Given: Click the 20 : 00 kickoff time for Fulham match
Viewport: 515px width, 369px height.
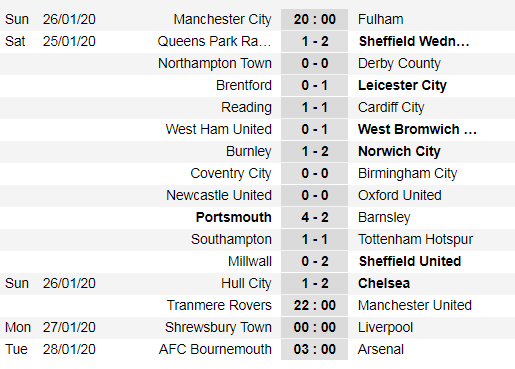Looking at the screenshot, I should pos(315,19).
